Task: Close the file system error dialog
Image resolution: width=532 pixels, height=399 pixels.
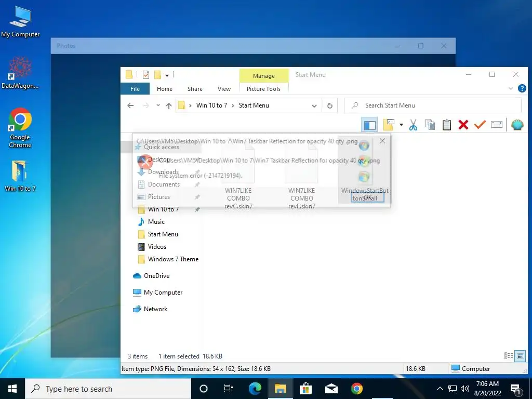Action: click(382, 141)
